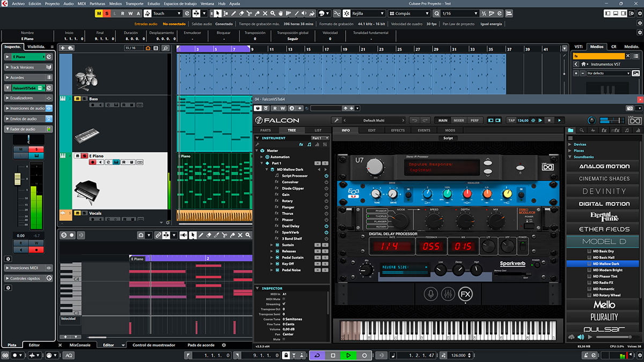Click the transport Play button

(348, 355)
